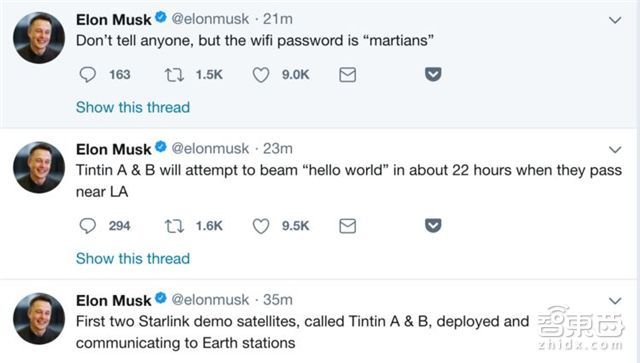Image resolution: width=640 pixels, height=363 pixels.
Task: Open the caret dropdown on the 35m tweet
Action: point(615,301)
